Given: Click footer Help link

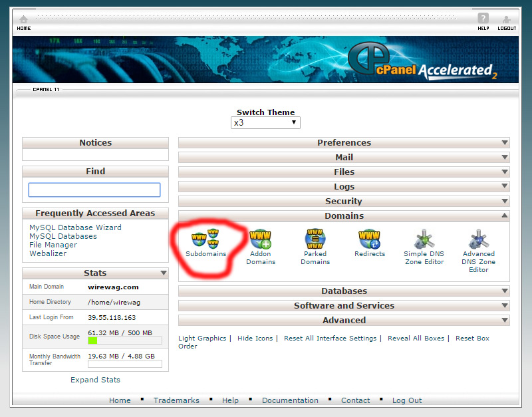Looking at the screenshot, I should pos(230,400).
